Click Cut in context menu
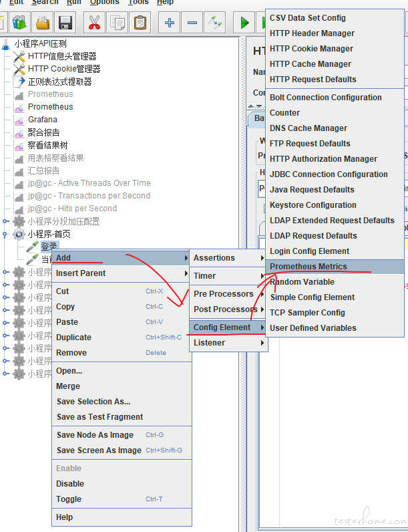Viewport: 408px width, 532px height. [122, 291]
